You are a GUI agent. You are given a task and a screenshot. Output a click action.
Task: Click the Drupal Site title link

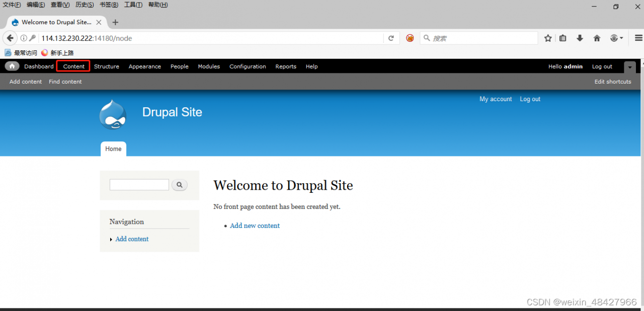(172, 112)
